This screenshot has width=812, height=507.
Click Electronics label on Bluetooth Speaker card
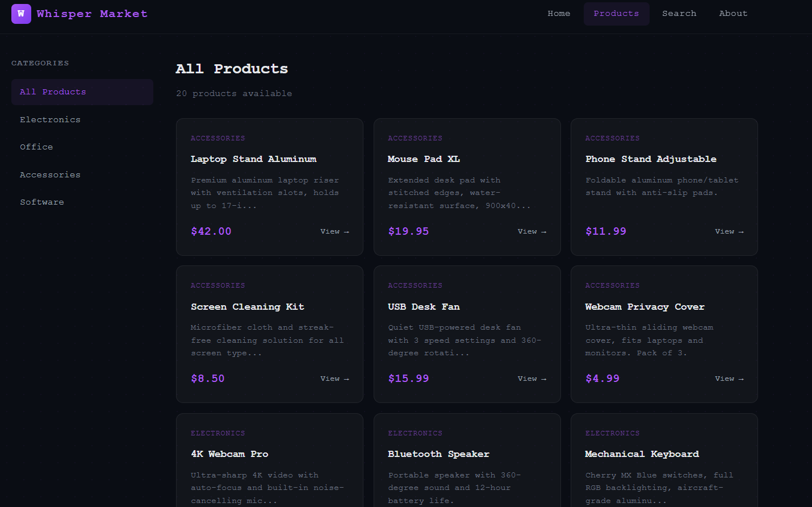click(415, 433)
